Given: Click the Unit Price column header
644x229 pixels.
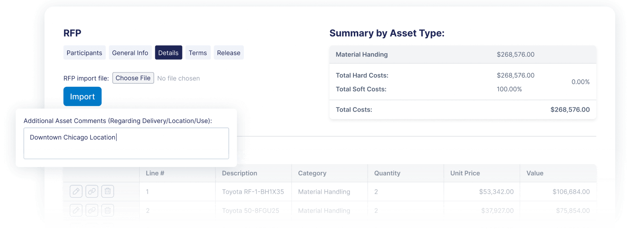Looking at the screenshot, I should [465, 173].
